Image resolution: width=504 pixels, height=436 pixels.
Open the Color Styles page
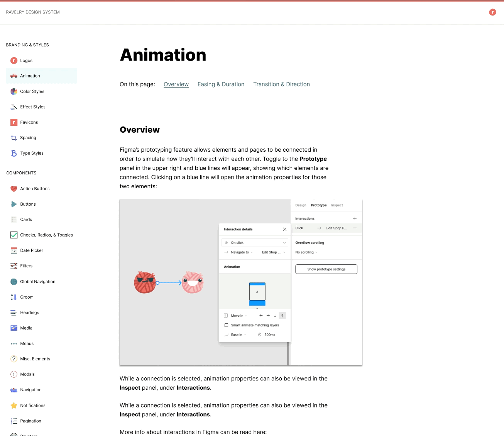point(32,91)
